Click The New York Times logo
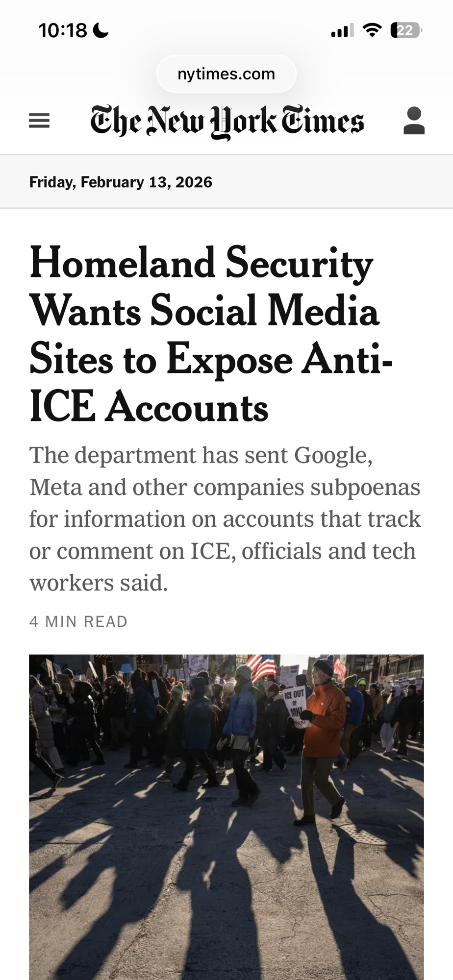The width and height of the screenshot is (453, 980). coord(227,121)
